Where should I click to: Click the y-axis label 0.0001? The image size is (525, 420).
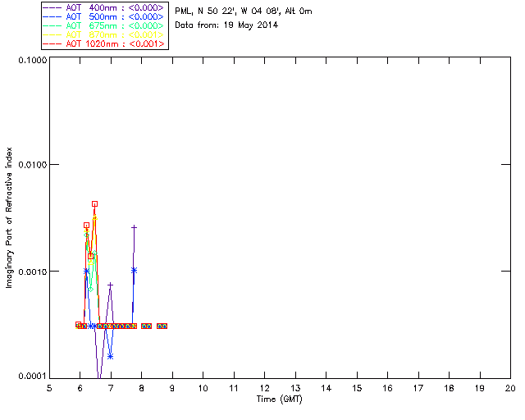pos(32,377)
